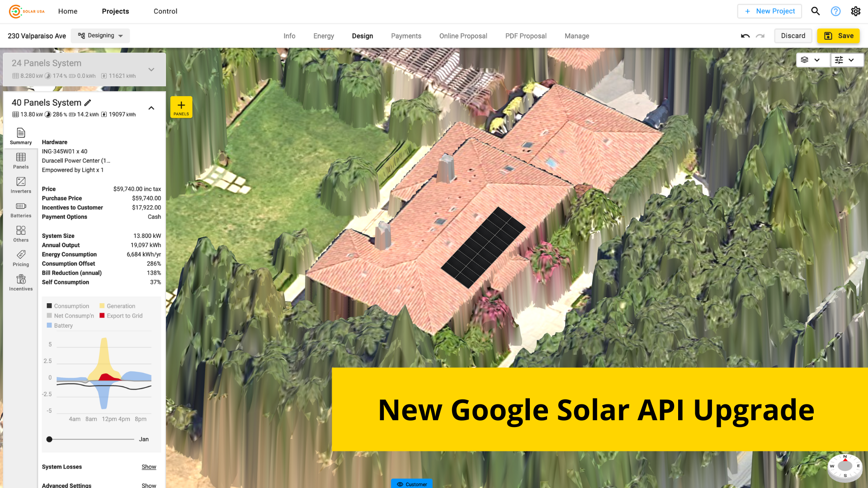Toggle Battery legend series
Screen dimensions: 868x488
pyautogui.click(x=60, y=325)
